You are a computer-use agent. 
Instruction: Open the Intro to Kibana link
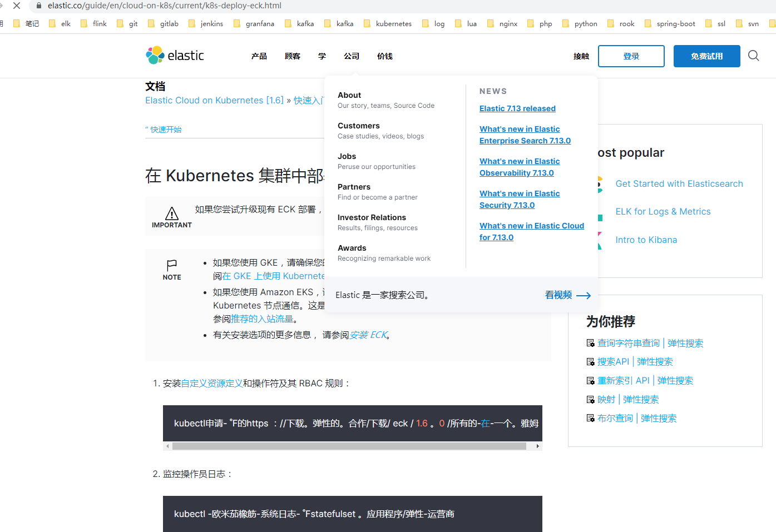(x=646, y=240)
